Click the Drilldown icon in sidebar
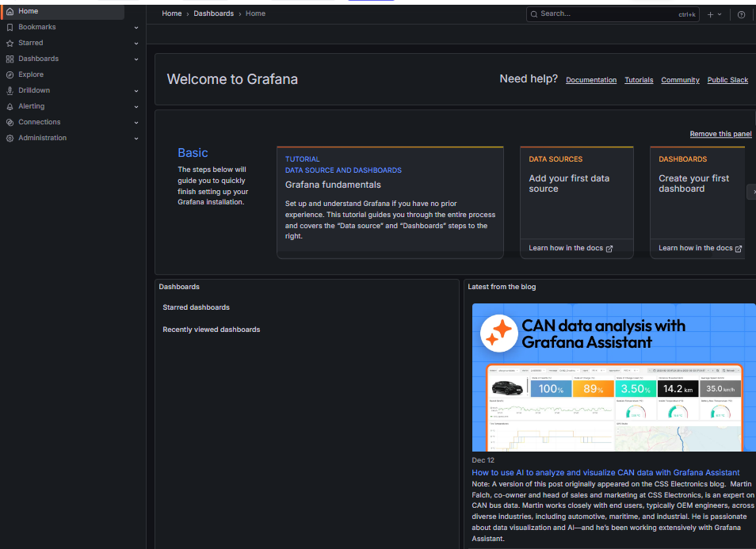Image resolution: width=756 pixels, height=549 pixels. 10,90
